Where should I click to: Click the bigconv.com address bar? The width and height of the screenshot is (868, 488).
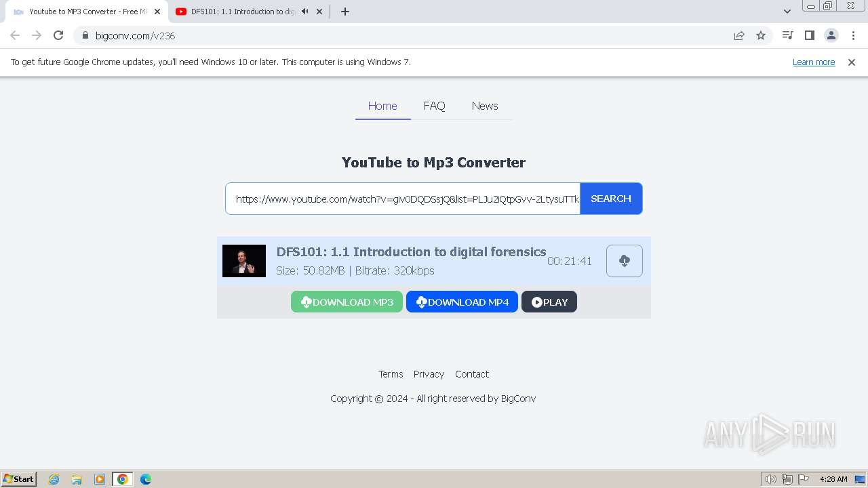click(407, 36)
